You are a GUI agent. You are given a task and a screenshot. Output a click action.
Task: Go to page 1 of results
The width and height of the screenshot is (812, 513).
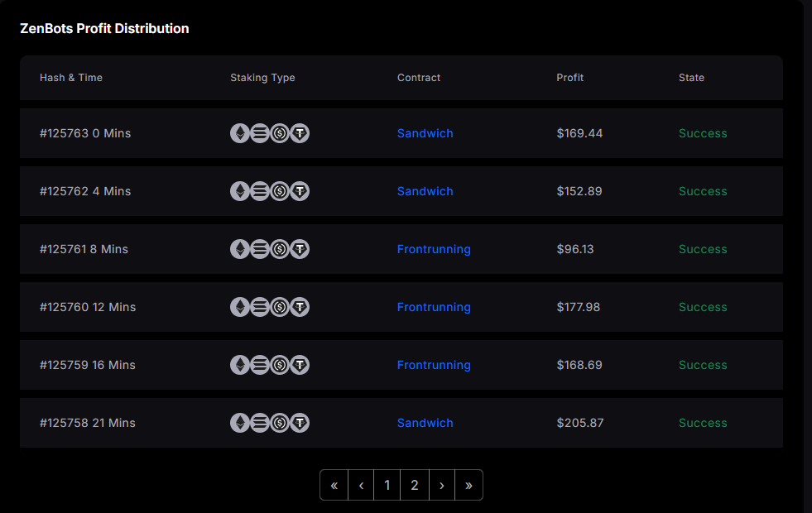click(x=387, y=485)
